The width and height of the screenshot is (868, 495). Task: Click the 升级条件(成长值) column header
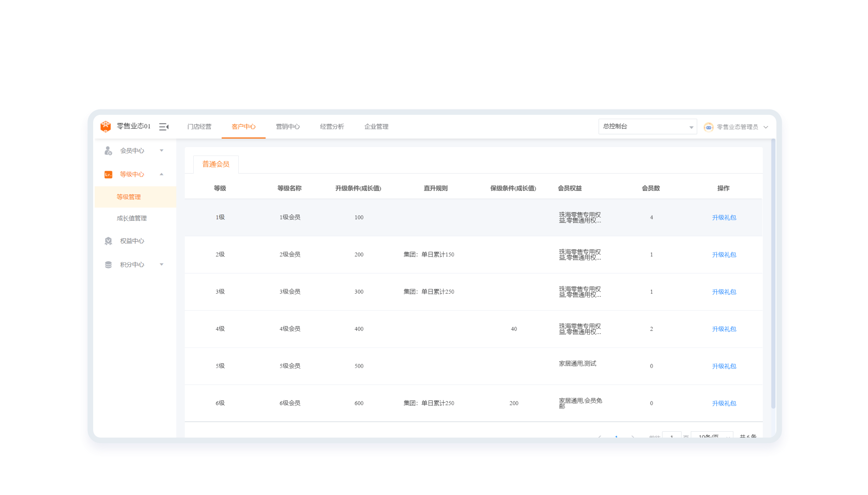[x=358, y=188]
